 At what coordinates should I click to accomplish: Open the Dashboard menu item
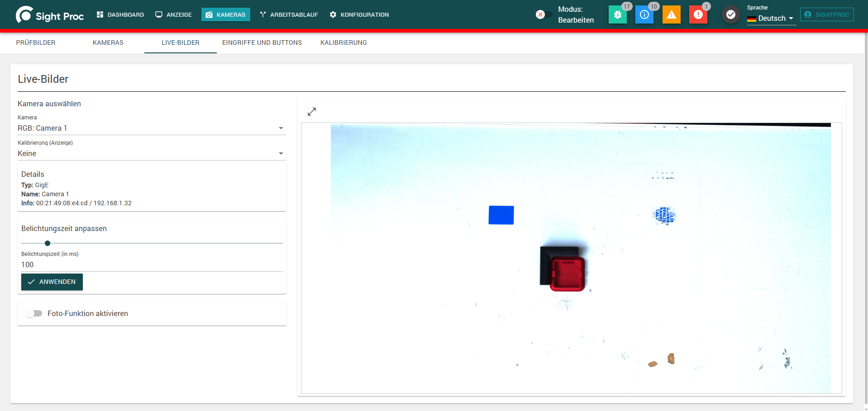pyautogui.click(x=120, y=14)
